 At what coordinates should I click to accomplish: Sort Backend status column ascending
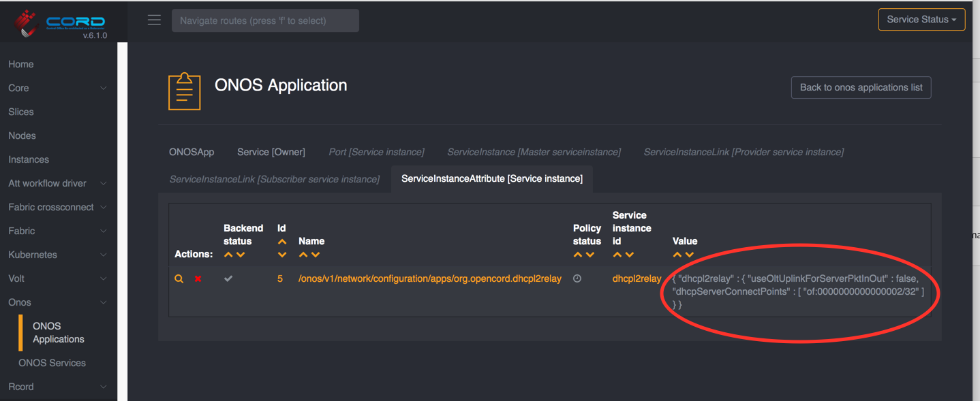pyautogui.click(x=228, y=255)
